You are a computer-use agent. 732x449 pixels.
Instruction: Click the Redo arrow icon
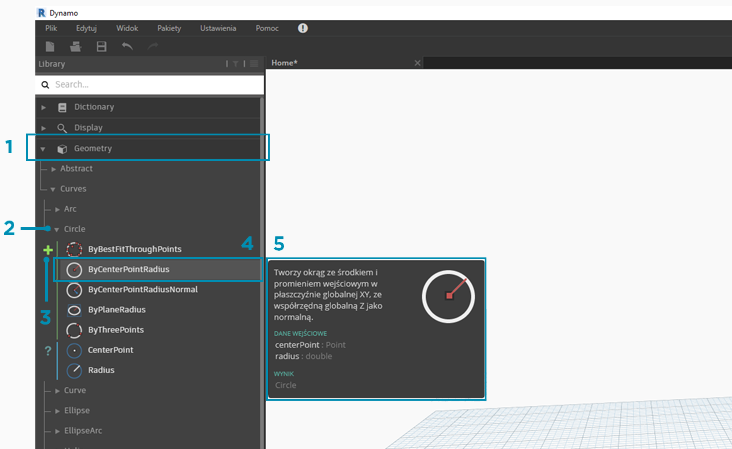tap(153, 46)
